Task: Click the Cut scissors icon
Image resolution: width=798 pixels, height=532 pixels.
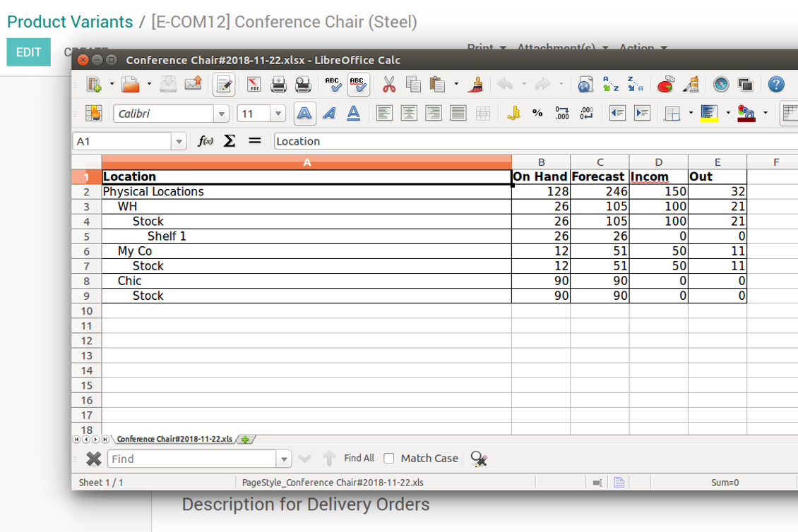Action: tap(389, 84)
